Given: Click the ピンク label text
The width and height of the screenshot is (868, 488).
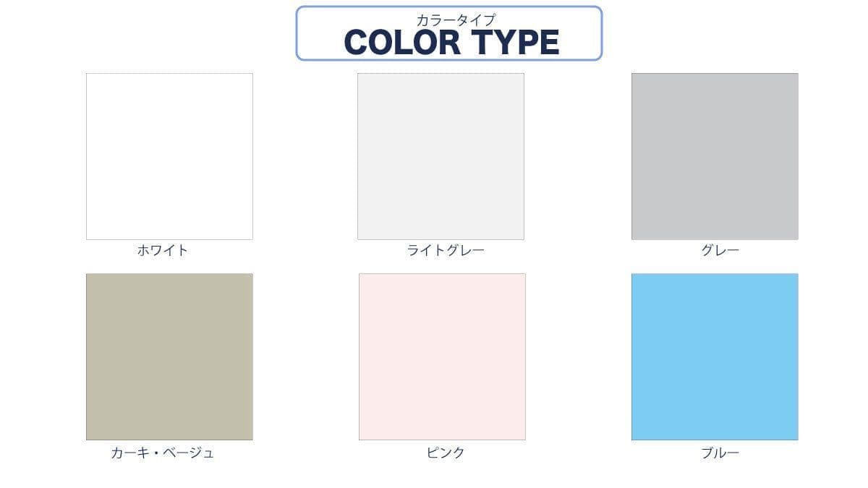Looking at the screenshot, I should click(446, 453).
